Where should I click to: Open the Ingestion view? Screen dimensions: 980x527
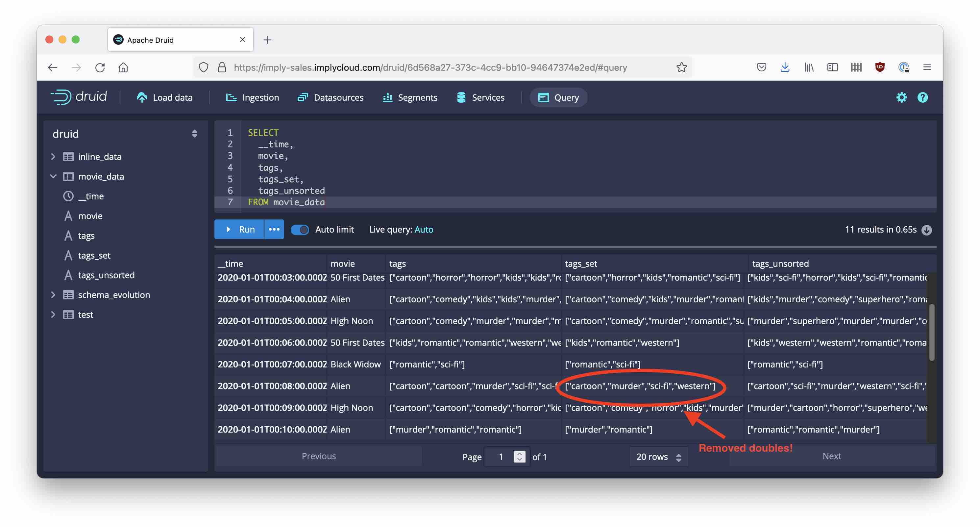pyautogui.click(x=252, y=97)
